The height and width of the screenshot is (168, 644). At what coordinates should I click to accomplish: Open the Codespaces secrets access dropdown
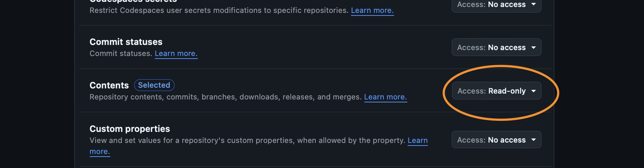coord(496,5)
